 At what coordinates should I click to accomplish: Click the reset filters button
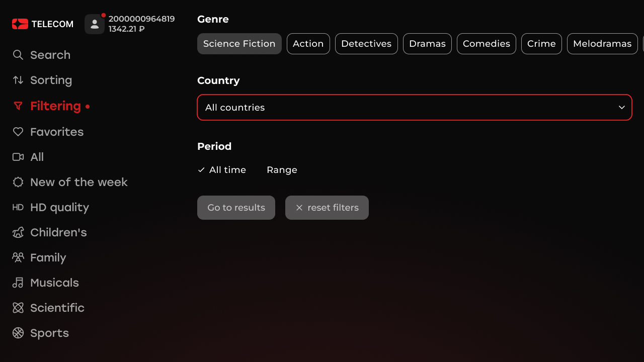(x=327, y=208)
